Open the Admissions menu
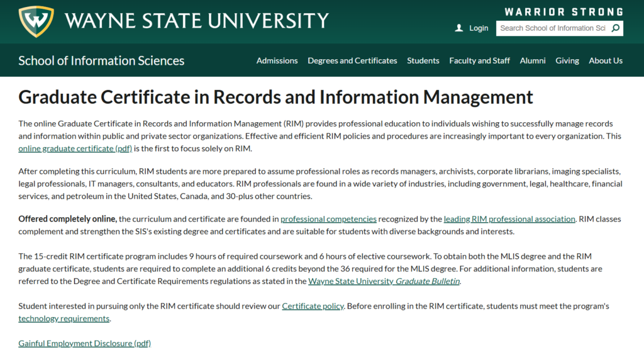Viewport: 644px width, 357px height. 277,60
